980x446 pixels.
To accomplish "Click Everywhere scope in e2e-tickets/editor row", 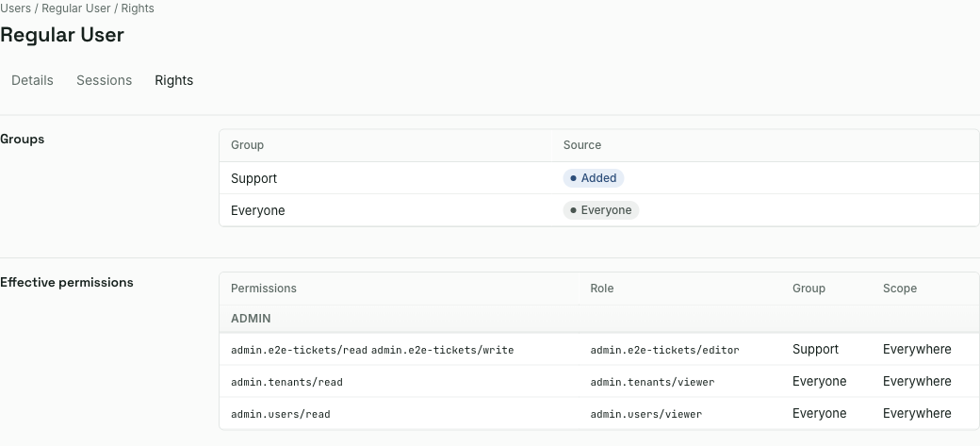I will click(917, 350).
